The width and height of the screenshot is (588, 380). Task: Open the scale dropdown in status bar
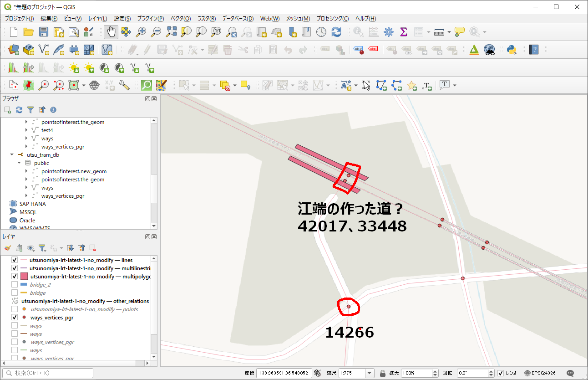click(x=370, y=373)
